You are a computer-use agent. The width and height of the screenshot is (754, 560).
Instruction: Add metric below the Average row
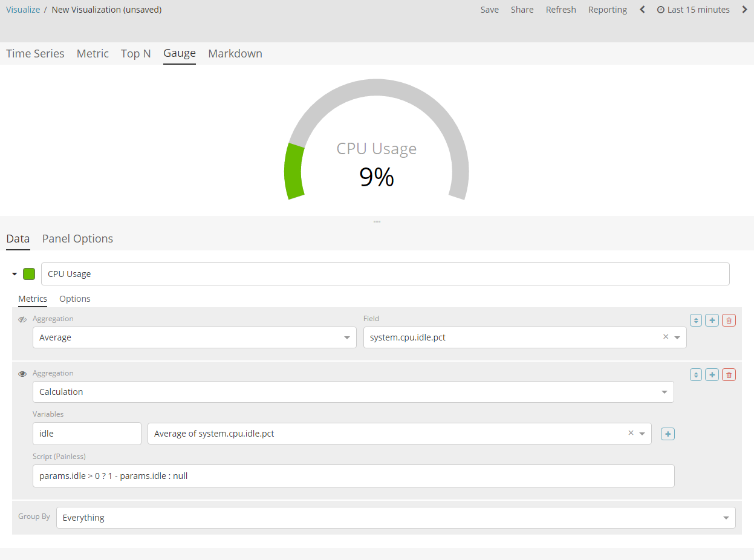pos(712,321)
